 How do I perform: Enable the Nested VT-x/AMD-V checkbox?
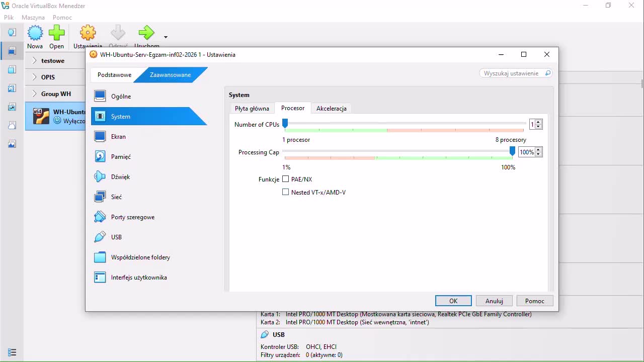point(286,192)
